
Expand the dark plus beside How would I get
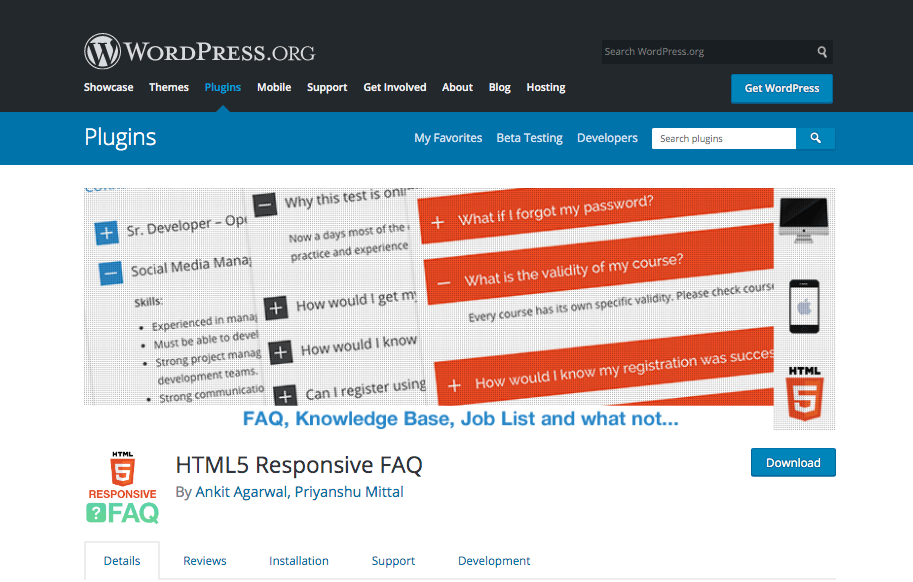tap(276, 308)
